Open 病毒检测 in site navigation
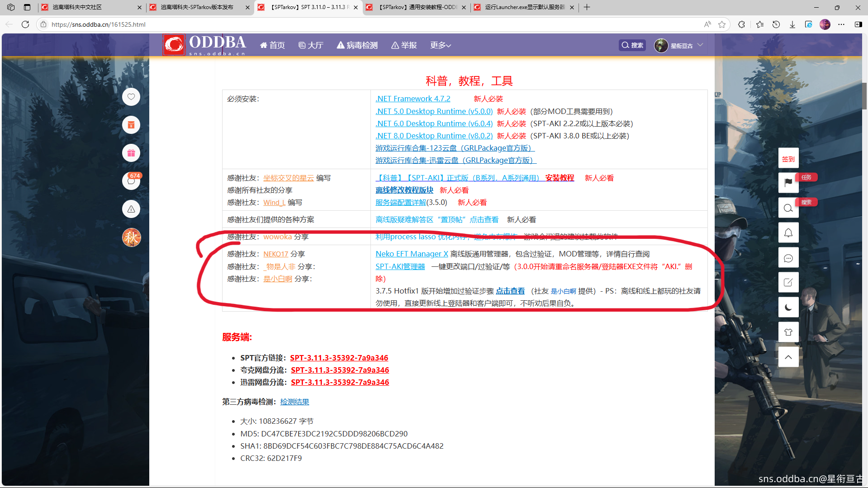The height and width of the screenshot is (488, 868). click(x=357, y=45)
